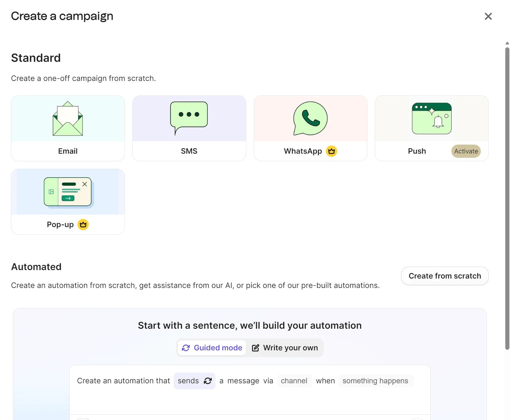Viewport: 510px width, 420px height.
Task: Click 'Create an automation that' sentence text
Action: pos(123,381)
